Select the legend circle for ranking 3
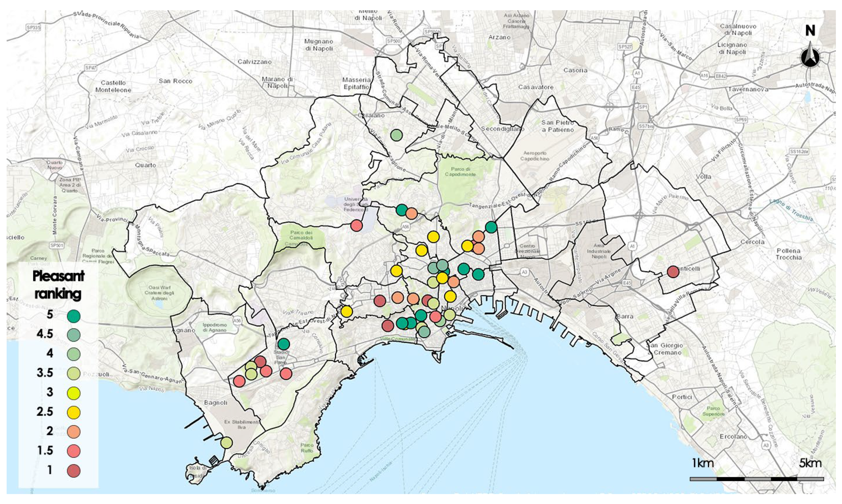This screenshot has height=504, width=842. click(x=74, y=393)
